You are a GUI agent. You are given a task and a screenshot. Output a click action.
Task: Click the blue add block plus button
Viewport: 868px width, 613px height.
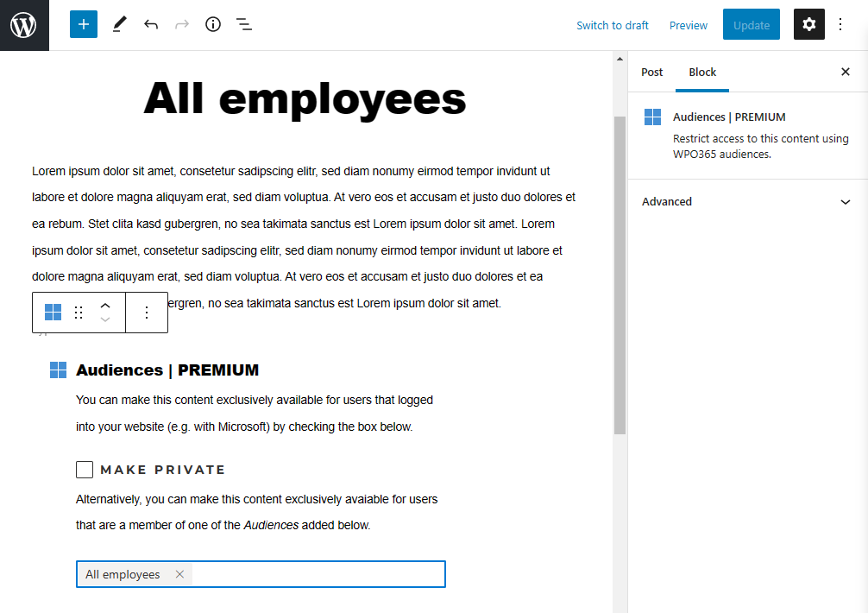coord(84,24)
